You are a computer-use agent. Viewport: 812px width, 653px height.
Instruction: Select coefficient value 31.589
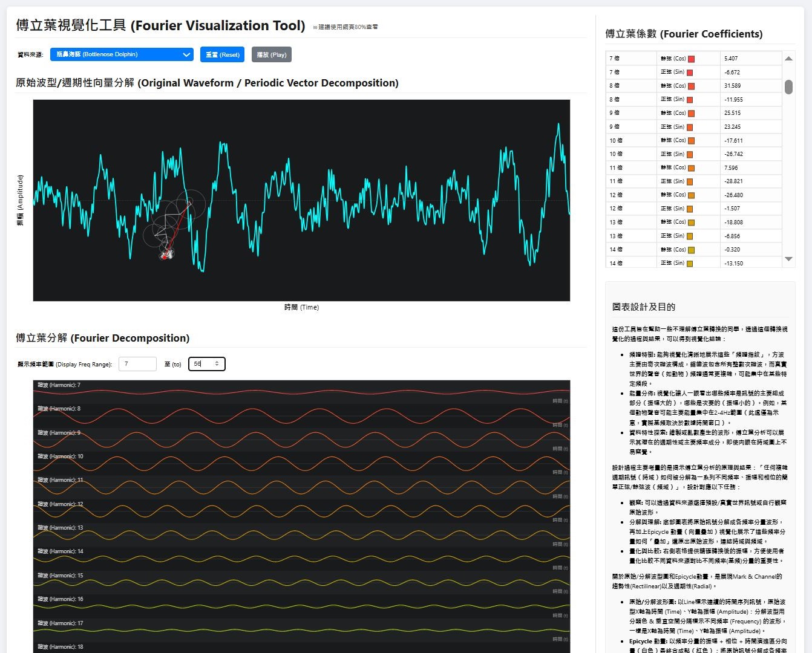[x=732, y=86]
